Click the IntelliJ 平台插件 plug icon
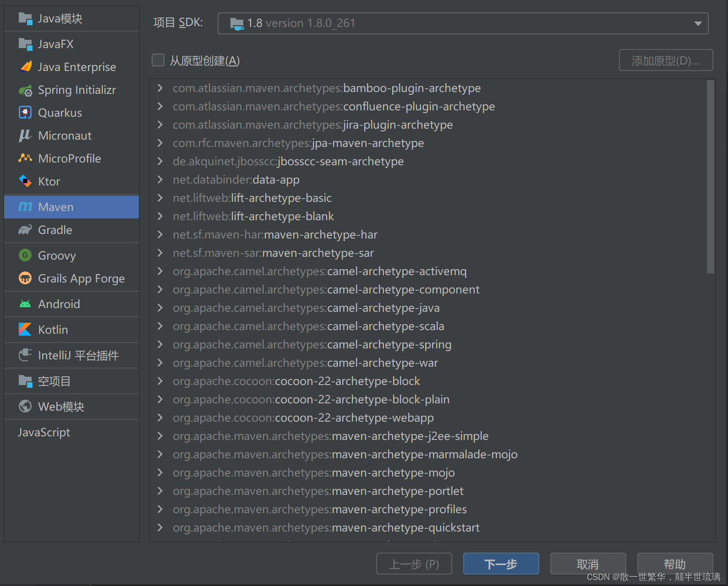Image resolution: width=728 pixels, height=586 pixels. click(25, 355)
